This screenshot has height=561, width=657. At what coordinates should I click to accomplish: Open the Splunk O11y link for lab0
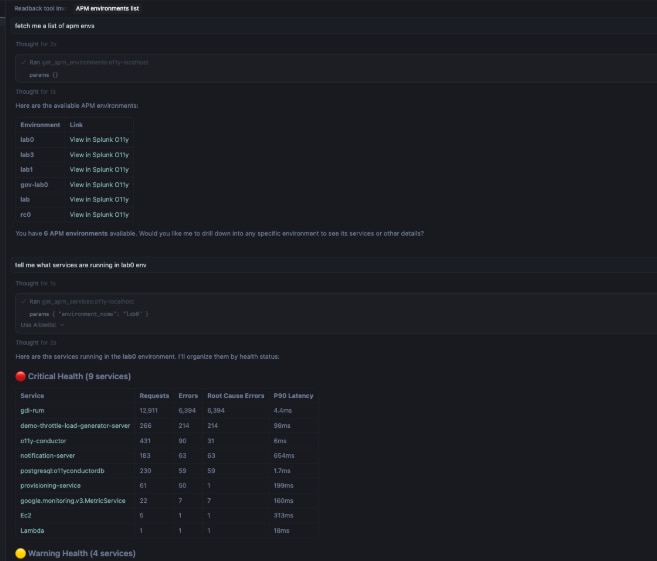click(x=99, y=140)
